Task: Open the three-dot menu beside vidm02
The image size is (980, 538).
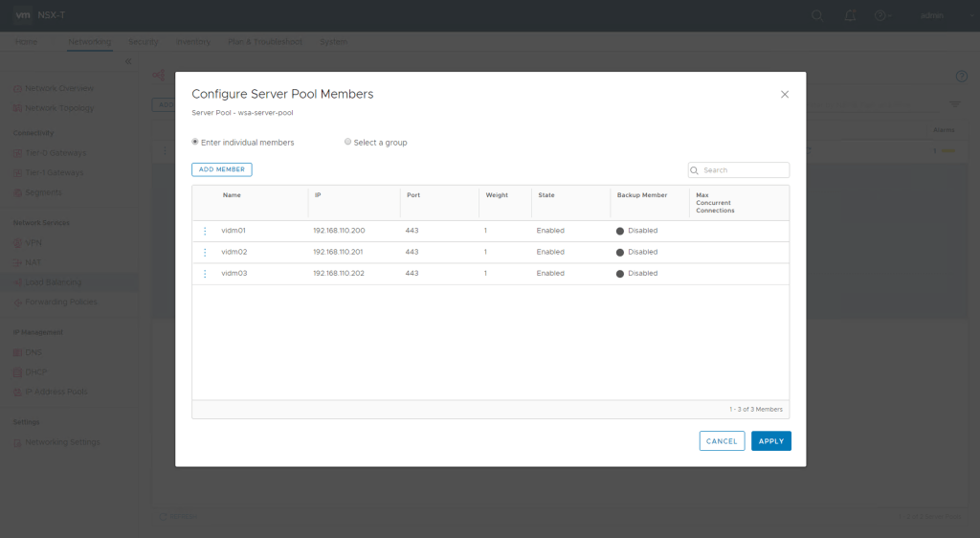Action: tap(205, 252)
